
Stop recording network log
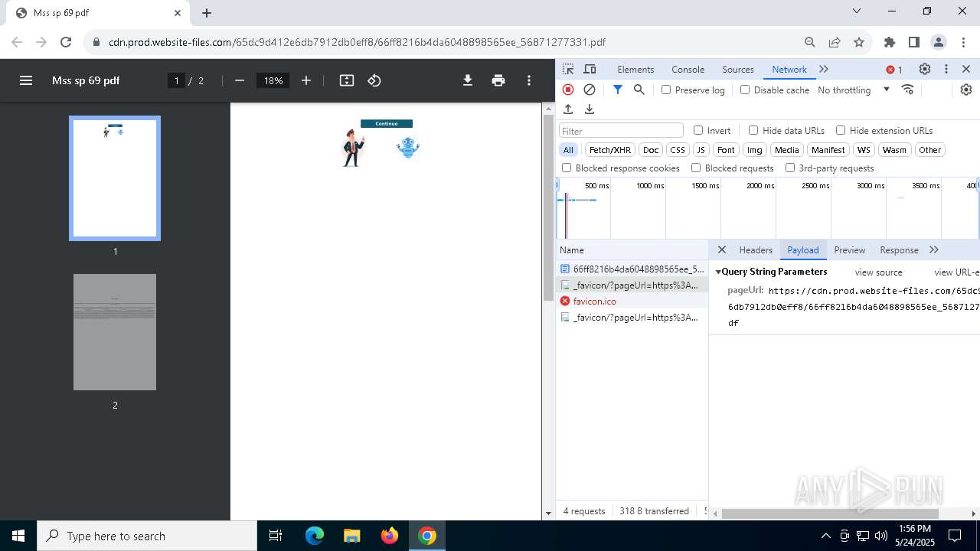568,90
